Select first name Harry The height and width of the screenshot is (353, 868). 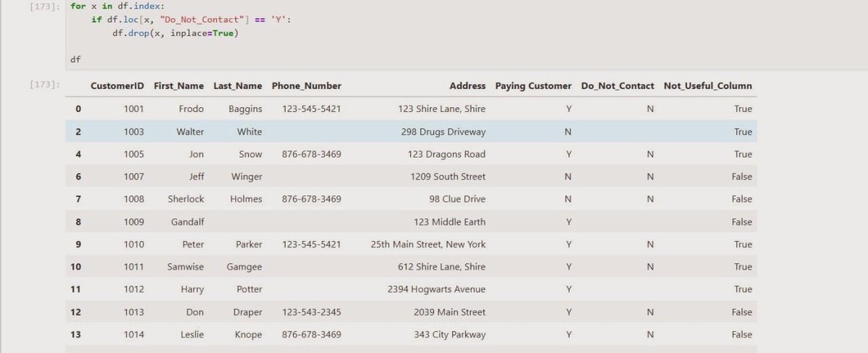point(192,289)
